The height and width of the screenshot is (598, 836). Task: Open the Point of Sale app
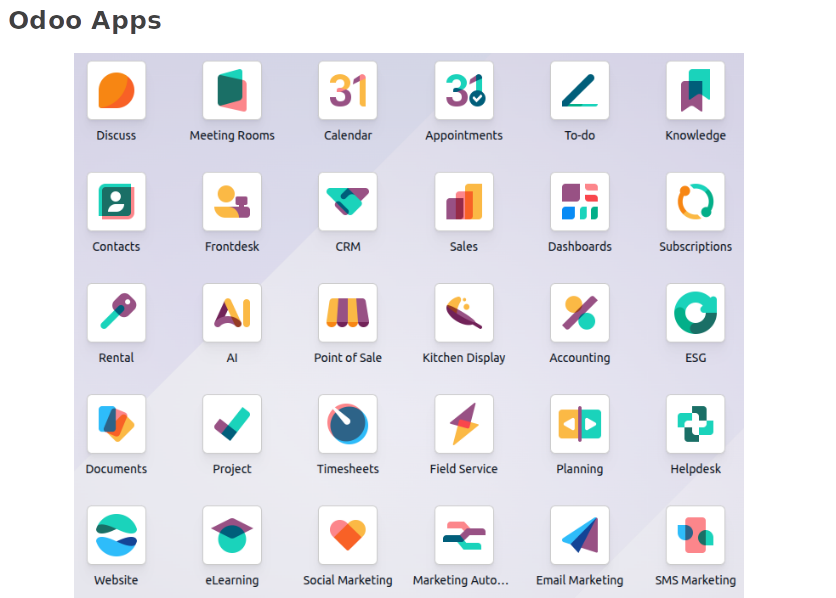pyautogui.click(x=348, y=313)
